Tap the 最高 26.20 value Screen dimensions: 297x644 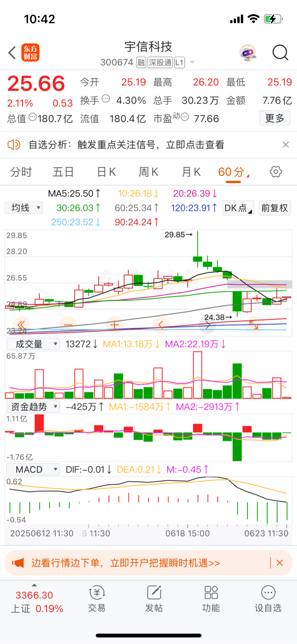tap(206, 82)
